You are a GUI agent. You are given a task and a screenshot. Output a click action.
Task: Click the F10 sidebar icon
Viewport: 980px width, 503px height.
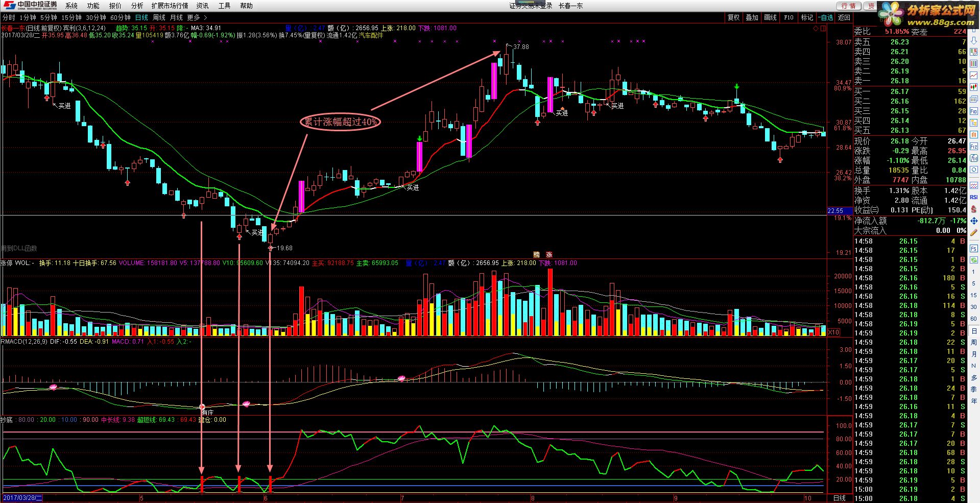[x=974, y=111]
